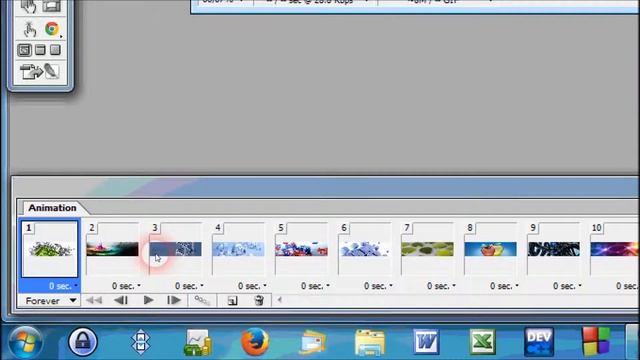Play the animation
The image size is (640, 360).
point(149,300)
